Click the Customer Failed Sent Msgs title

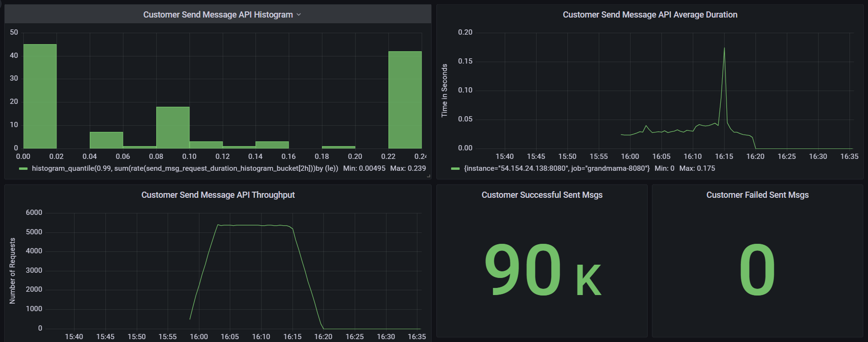tap(757, 195)
